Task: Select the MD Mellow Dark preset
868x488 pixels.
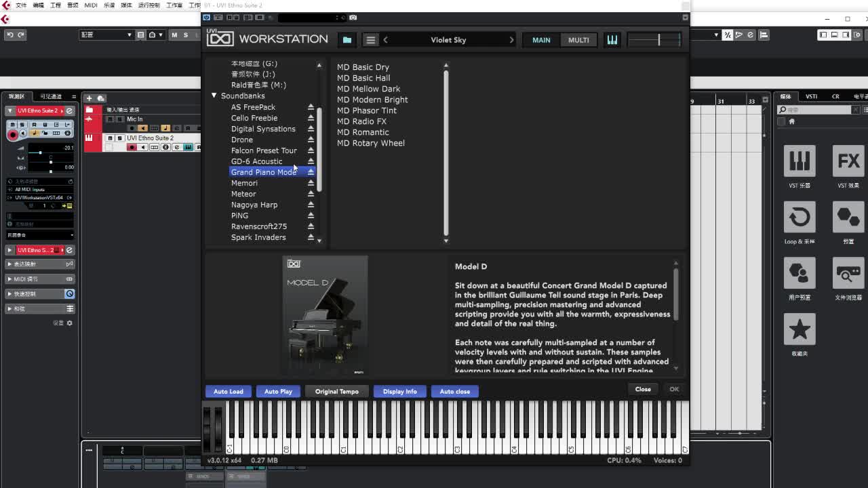Action: pos(368,89)
